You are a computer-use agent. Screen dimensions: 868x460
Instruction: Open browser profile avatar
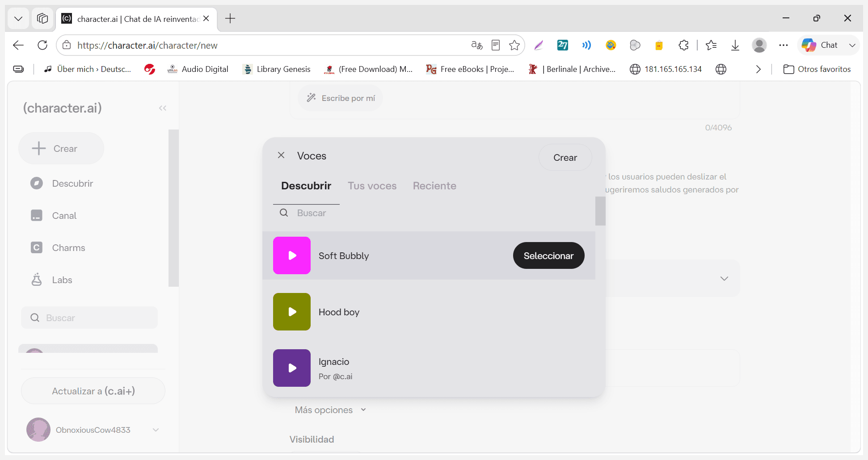(759, 45)
